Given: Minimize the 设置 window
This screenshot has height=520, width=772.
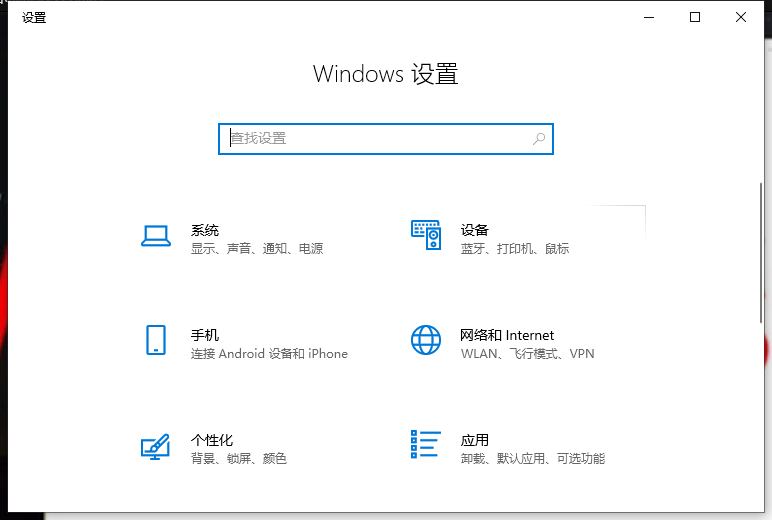Looking at the screenshot, I should click(x=650, y=17).
